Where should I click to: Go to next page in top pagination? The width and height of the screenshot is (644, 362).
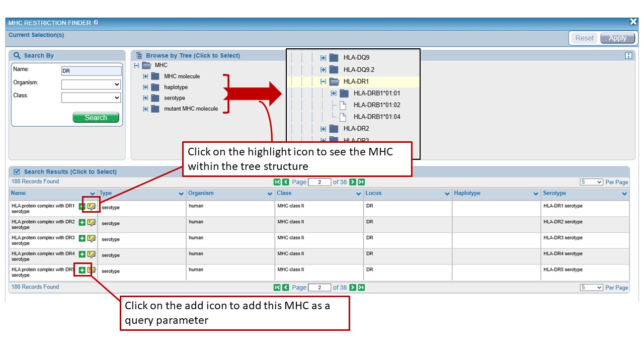353,182
